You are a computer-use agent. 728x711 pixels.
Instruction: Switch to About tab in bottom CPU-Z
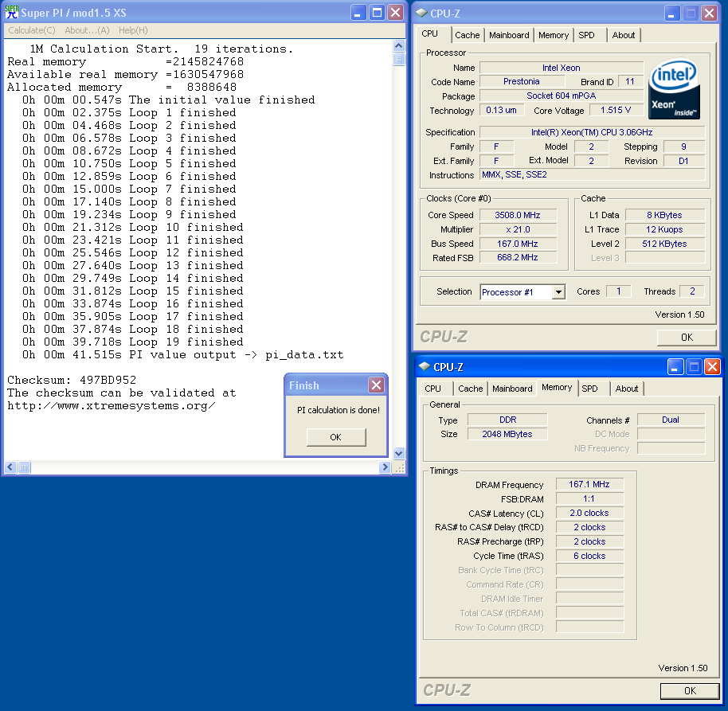coord(626,389)
